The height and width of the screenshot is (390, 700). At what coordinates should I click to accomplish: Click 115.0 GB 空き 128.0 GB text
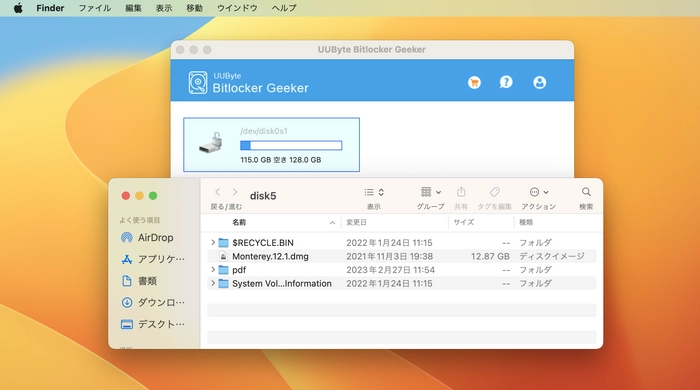coord(280,160)
